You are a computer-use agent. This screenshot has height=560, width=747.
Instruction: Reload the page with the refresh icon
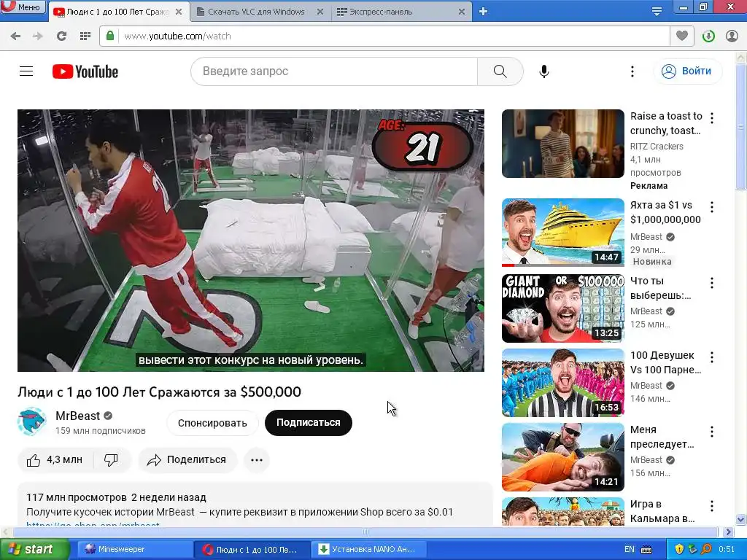(x=61, y=36)
